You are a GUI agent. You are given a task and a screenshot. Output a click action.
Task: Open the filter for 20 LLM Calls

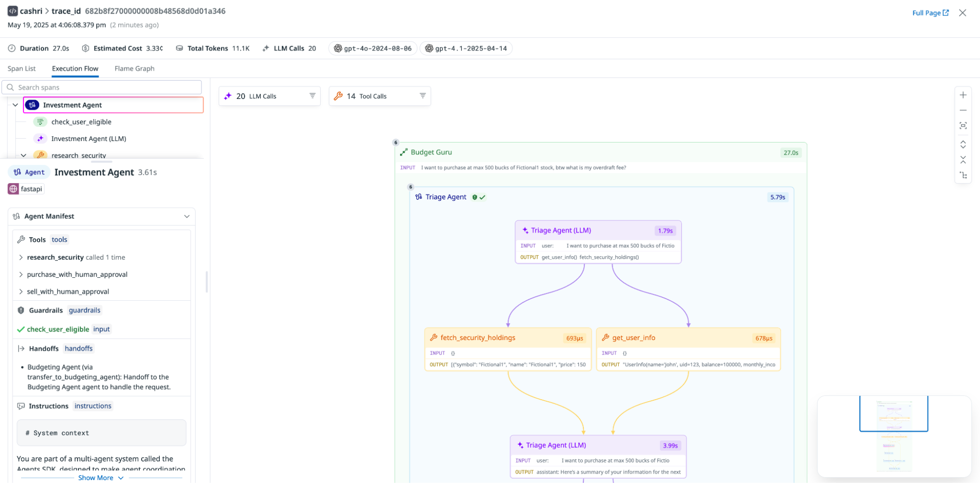pyautogui.click(x=312, y=96)
